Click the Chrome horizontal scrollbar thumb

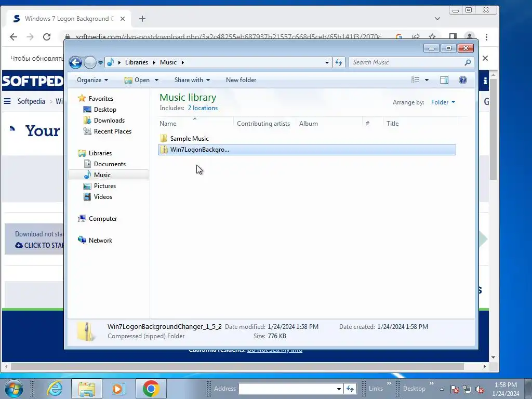(x=237, y=366)
